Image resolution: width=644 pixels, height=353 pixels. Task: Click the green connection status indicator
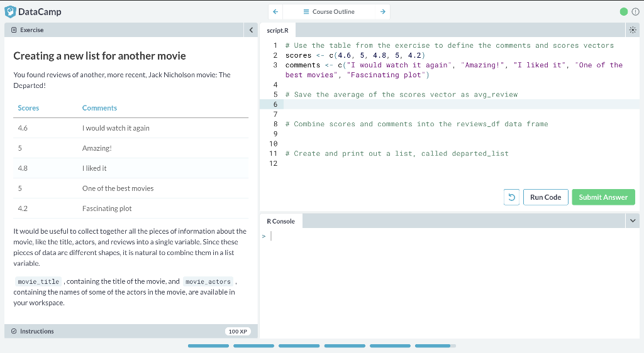coord(623,11)
